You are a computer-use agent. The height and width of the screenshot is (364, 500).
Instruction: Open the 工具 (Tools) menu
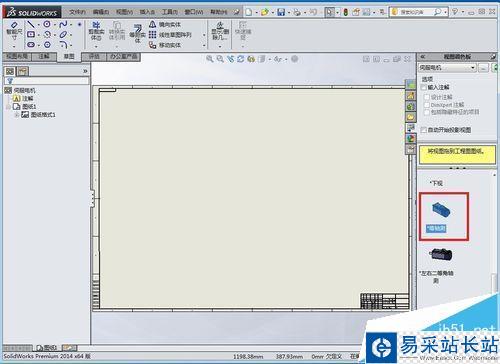click(170, 12)
